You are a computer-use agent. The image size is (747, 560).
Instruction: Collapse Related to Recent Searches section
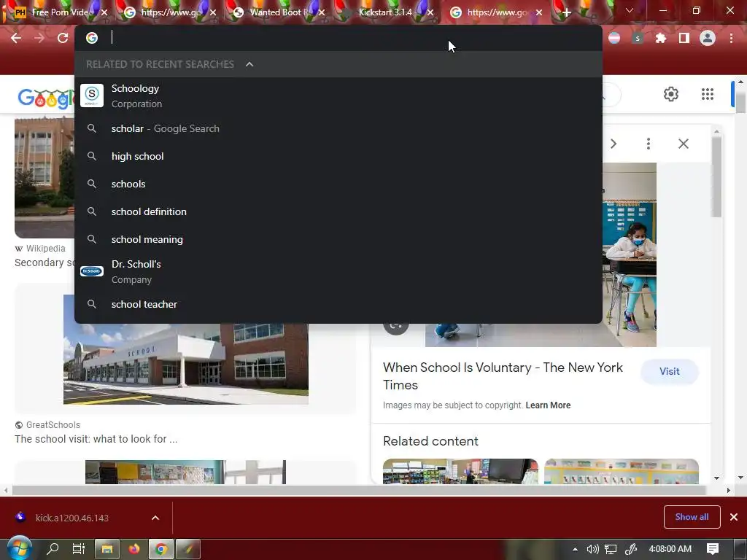[249, 64]
